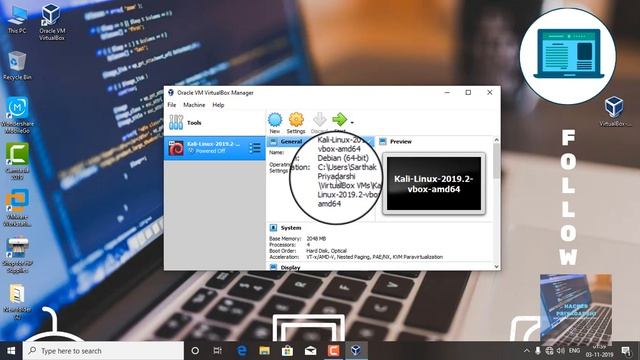Show hidden system tray icons

527,351
